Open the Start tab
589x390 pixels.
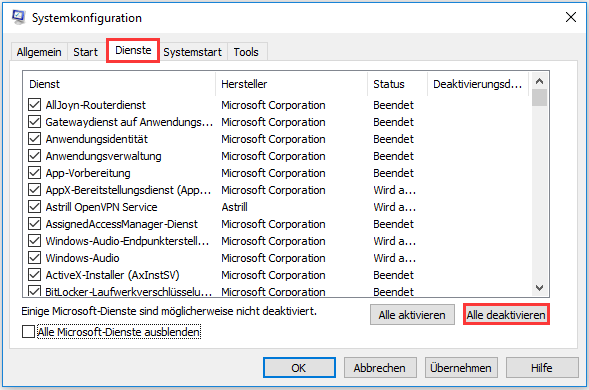tap(85, 52)
